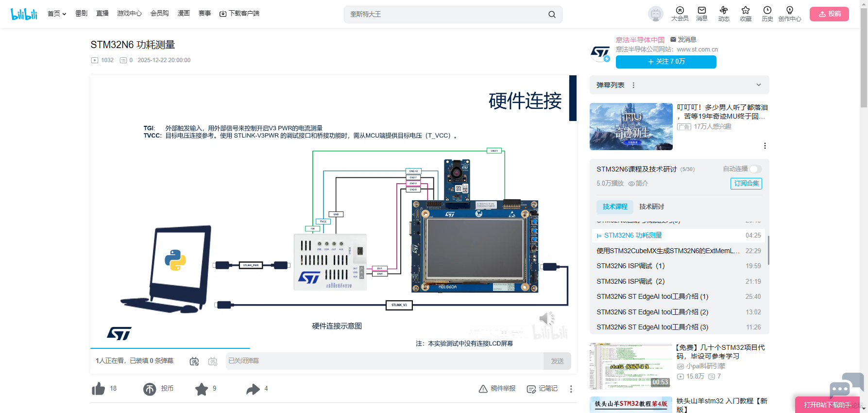Open the 会员购 menu item
Image resolution: width=868 pixels, height=413 pixels.
pos(160,14)
